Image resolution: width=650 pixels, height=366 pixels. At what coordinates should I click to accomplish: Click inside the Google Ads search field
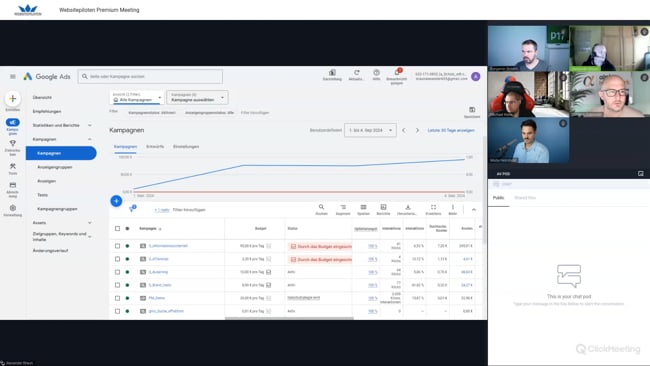pos(150,76)
